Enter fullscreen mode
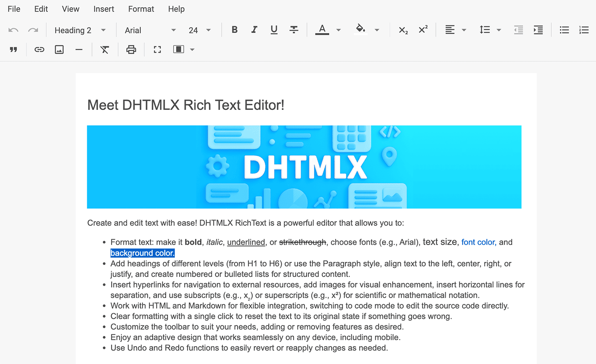This screenshot has height=364, width=596. pyautogui.click(x=158, y=50)
